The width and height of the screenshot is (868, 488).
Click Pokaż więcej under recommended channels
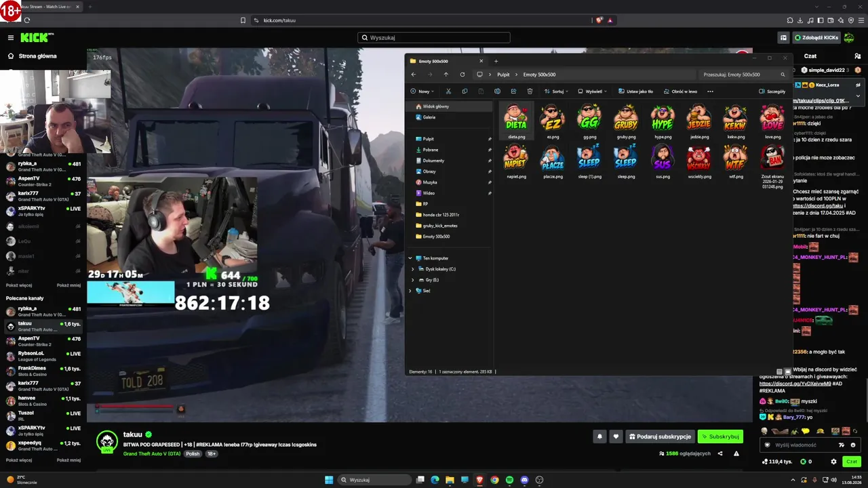(19, 460)
